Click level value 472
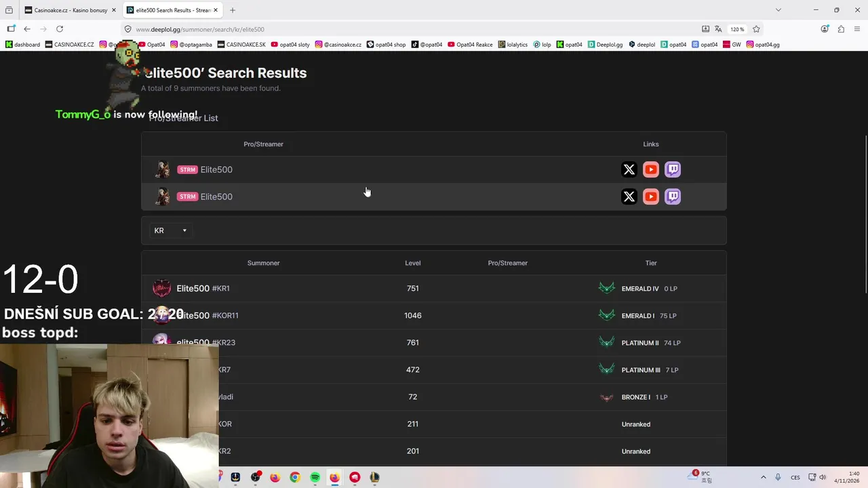 point(412,370)
